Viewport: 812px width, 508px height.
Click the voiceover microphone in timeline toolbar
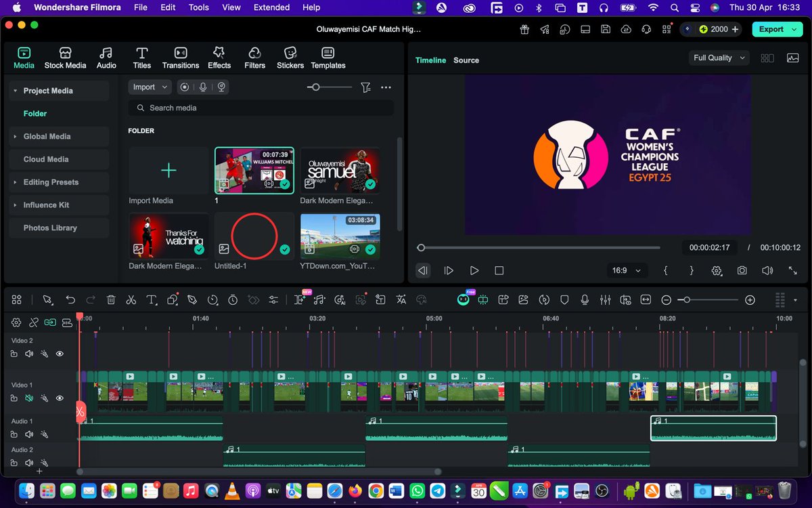(x=585, y=299)
